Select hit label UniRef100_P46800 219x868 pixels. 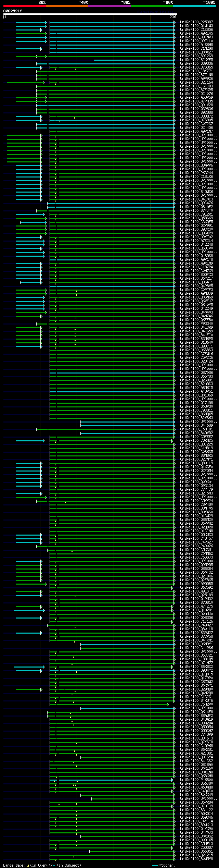coord(196,780)
